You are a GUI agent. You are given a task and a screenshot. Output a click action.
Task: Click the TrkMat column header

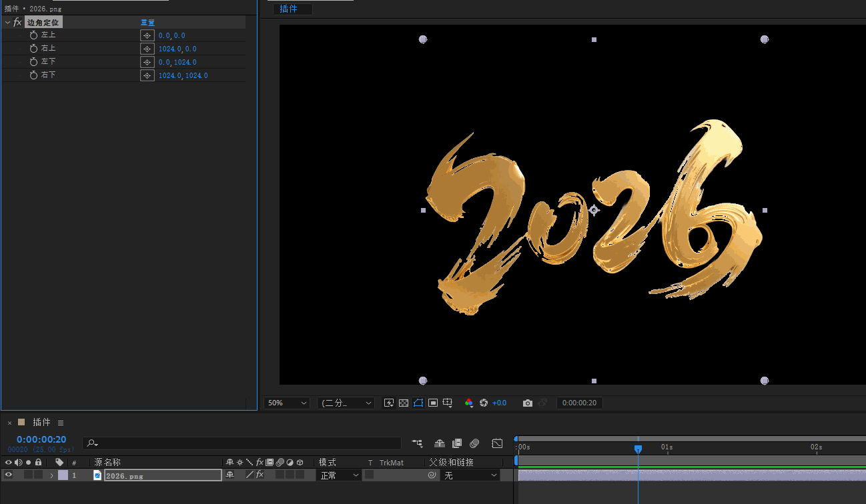point(392,463)
